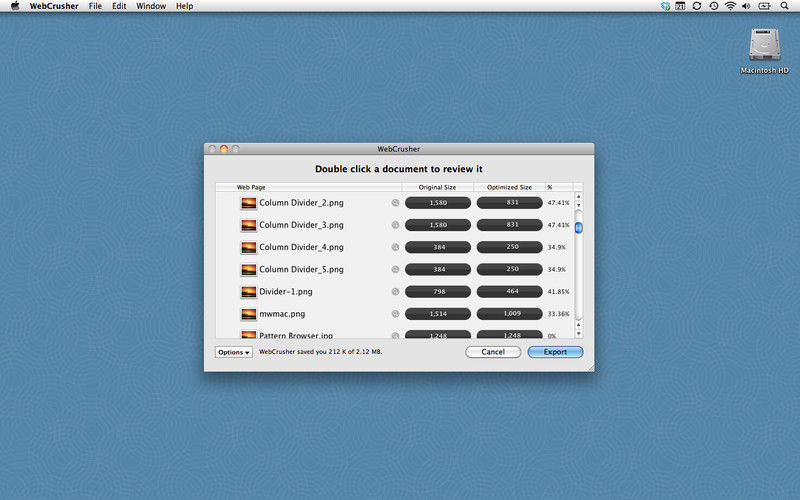
Task: Click the WebCrusher window title bar
Action: point(399,149)
